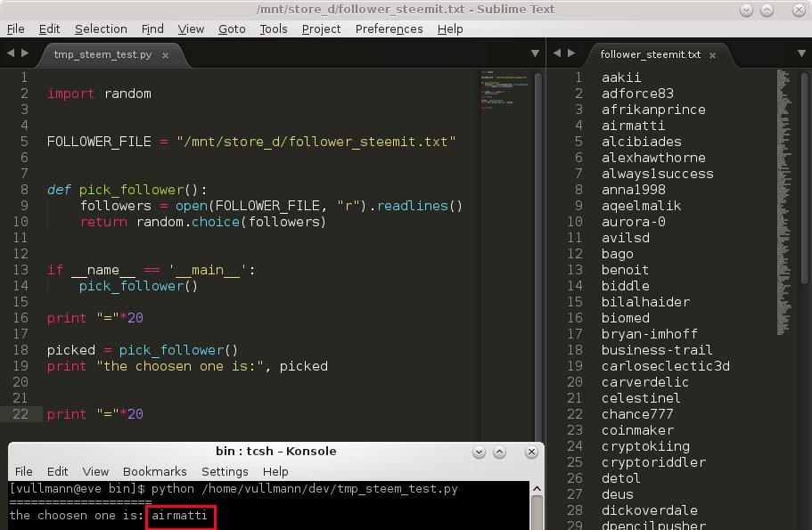Click the 'afrikanprince' entry
The width and height of the screenshot is (812, 530).
coord(653,110)
